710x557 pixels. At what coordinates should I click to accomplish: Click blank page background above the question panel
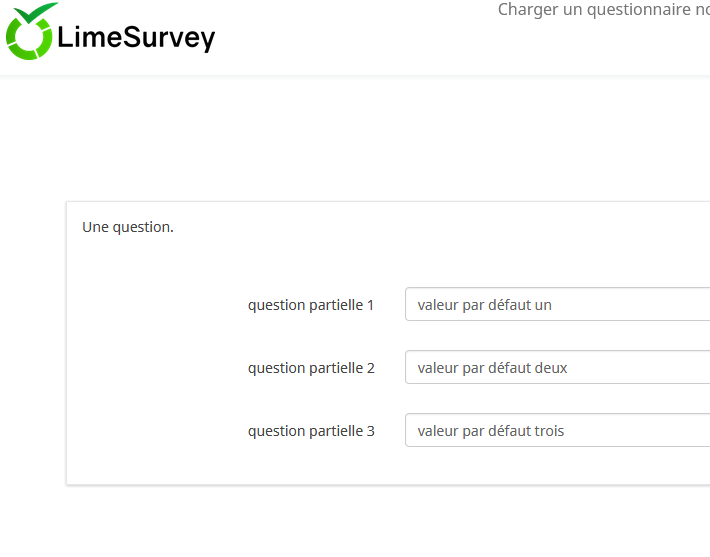pyautogui.click(x=350, y=140)
